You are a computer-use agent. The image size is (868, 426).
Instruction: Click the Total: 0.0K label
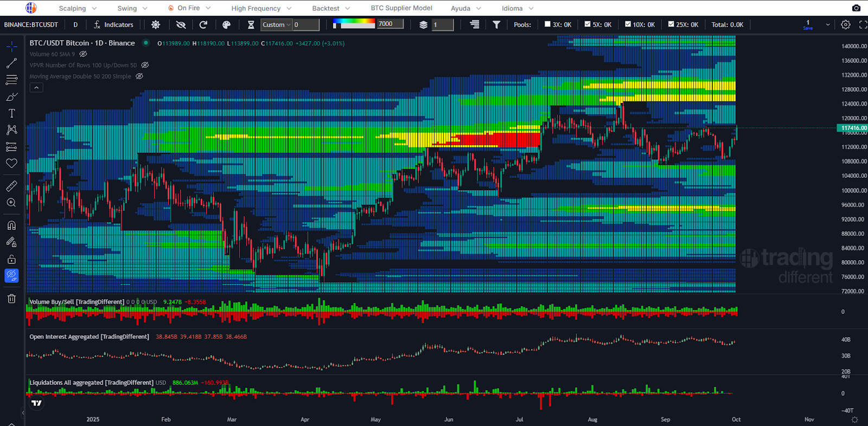pos(727,24)
